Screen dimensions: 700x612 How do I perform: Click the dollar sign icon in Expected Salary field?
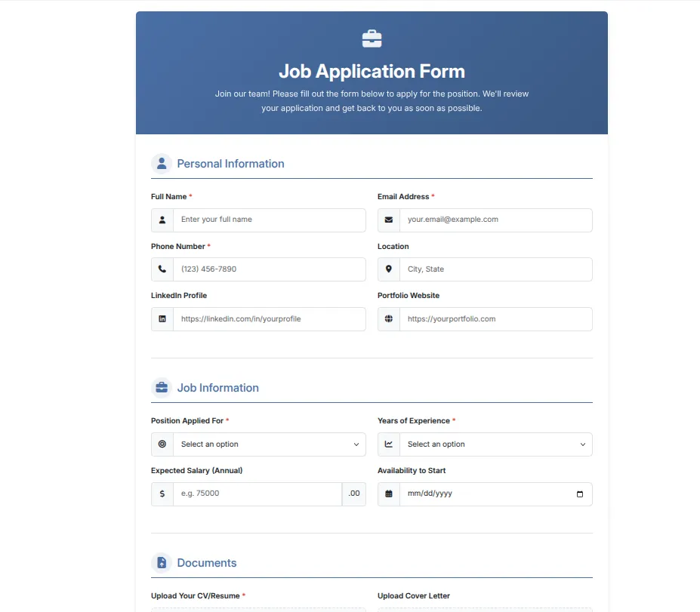162,494
